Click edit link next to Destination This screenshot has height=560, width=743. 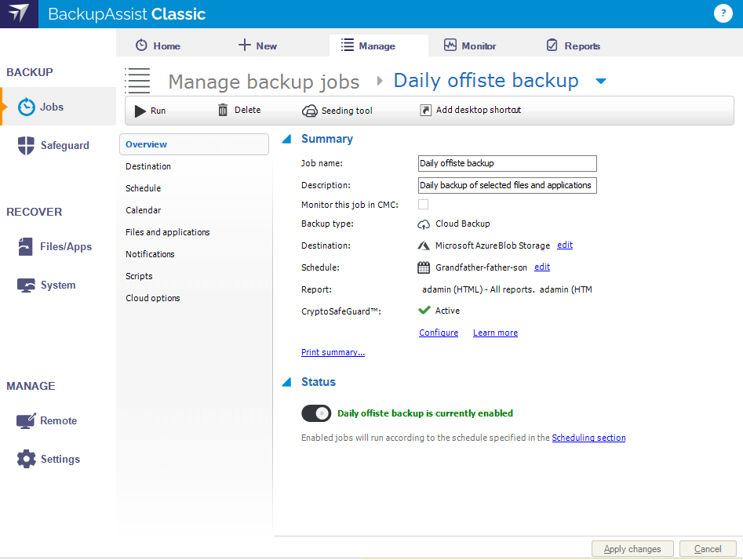[565, 245]
